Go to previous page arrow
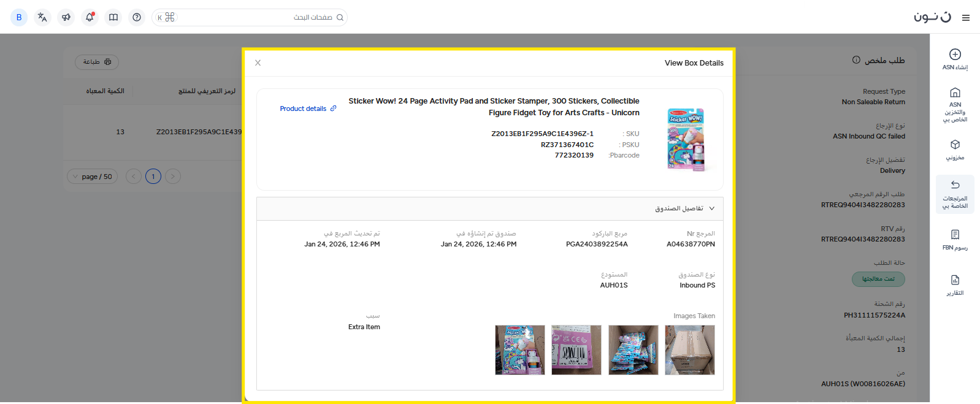 [134, 177]
